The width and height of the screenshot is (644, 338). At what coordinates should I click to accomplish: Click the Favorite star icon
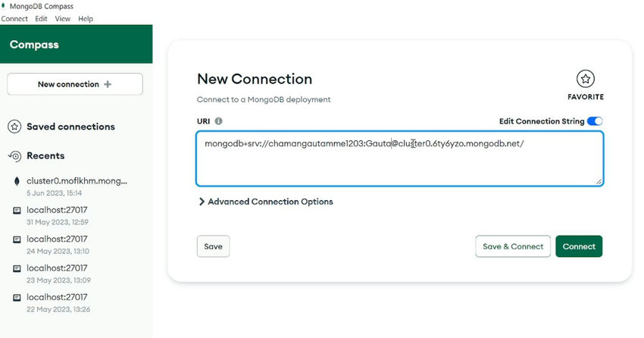pos(585,79)
